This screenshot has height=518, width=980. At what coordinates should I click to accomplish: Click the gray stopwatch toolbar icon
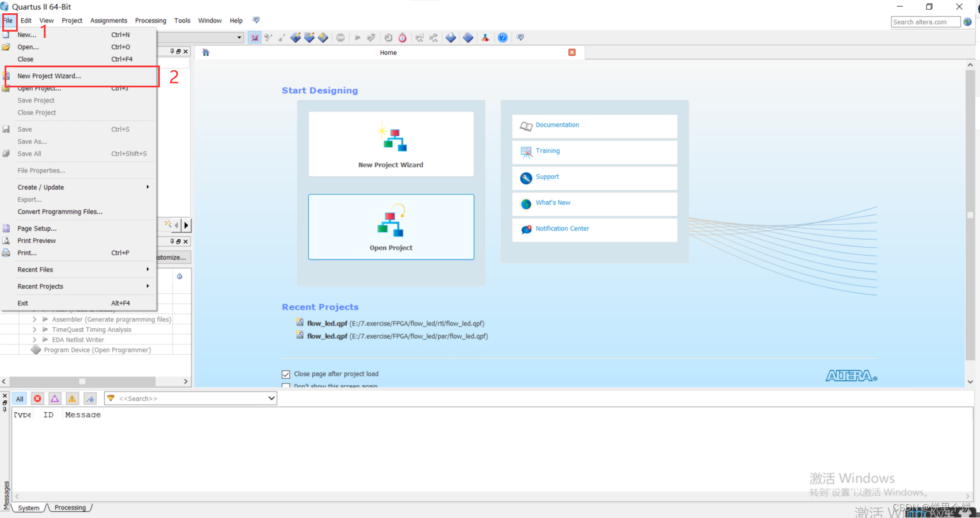(x=389, y=37)
